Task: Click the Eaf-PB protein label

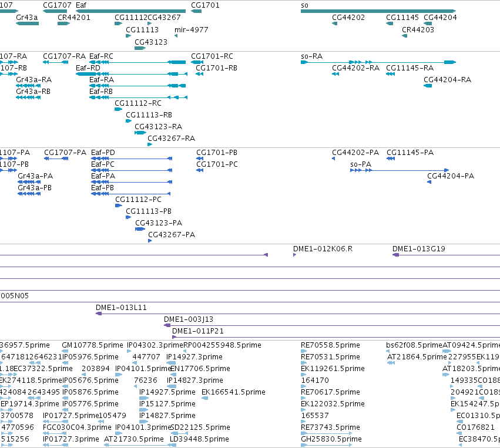Action: tap(102, 188)
